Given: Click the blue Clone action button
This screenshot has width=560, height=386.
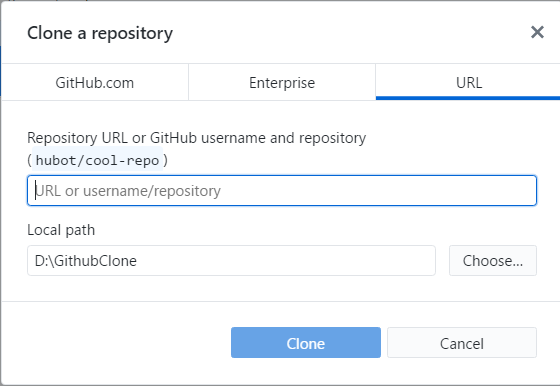Looking at the screenshot, I should (306, 343).
